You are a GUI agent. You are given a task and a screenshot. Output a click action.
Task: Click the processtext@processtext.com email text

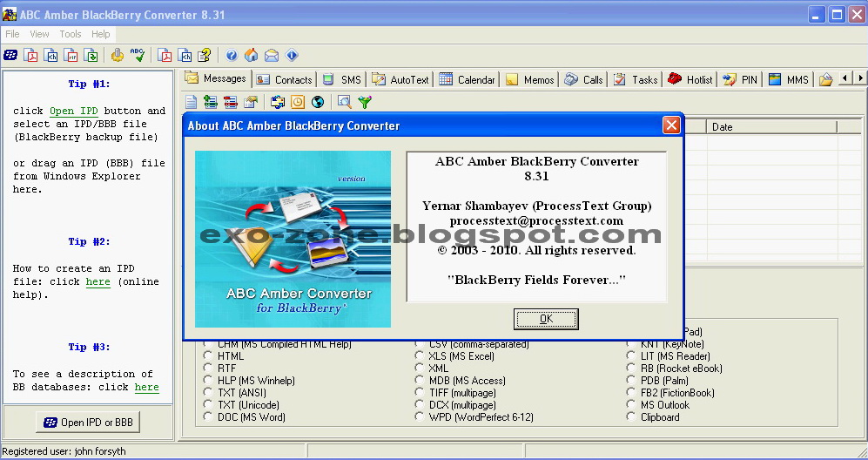click(x=536, y=220)
